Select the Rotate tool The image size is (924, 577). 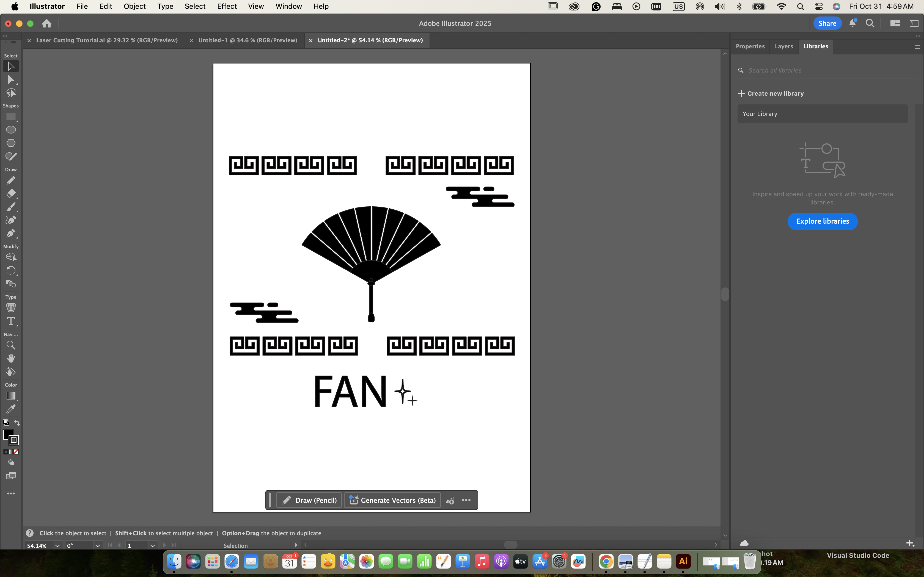[x=11, y=270]
